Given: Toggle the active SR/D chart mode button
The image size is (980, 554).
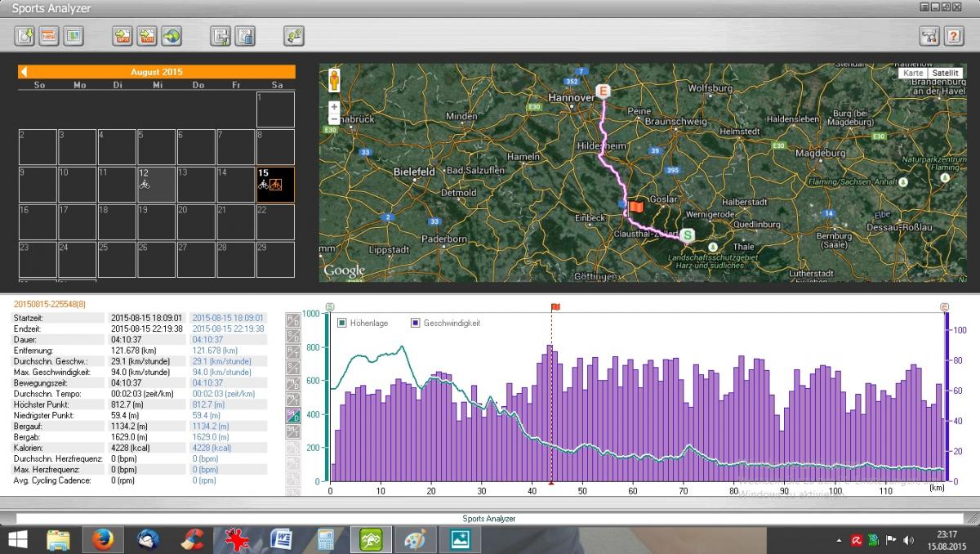Looking at the screenshot, I should (x=293, y=416).
